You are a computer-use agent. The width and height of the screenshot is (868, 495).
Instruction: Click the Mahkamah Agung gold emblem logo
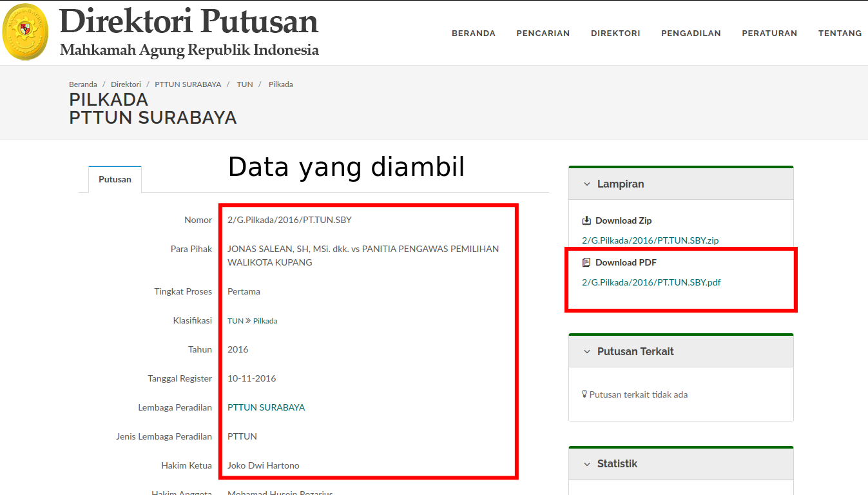[26, 32]
